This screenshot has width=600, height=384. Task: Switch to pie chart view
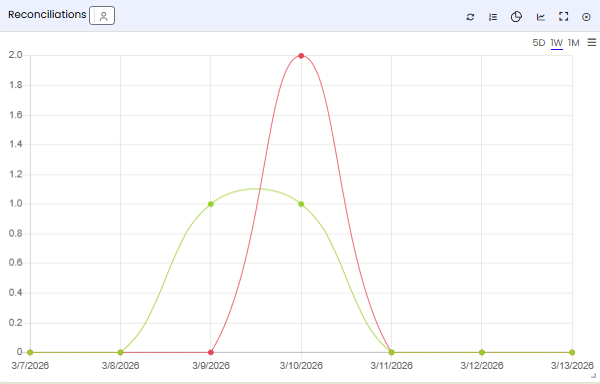(516, 17)
